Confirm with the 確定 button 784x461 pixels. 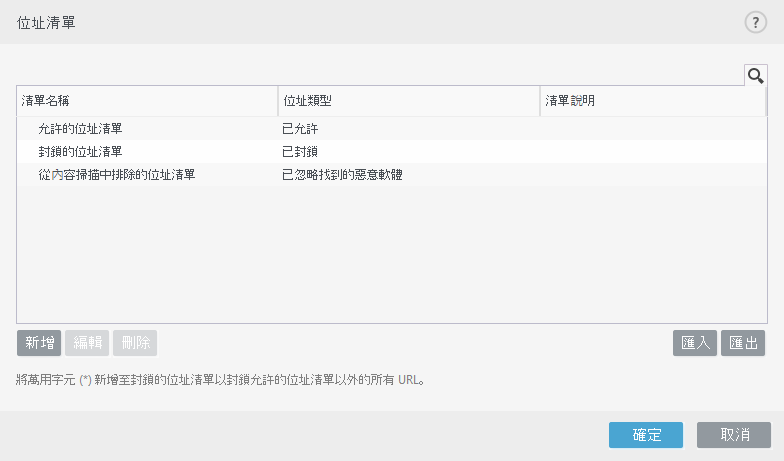coord(646,435)
